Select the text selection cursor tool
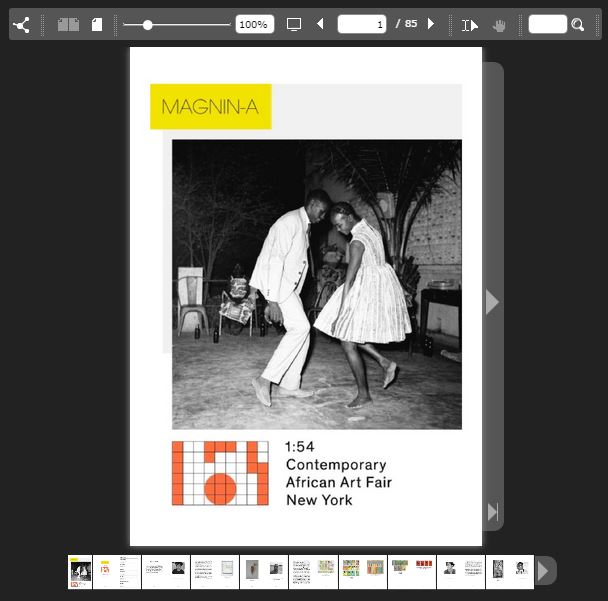This screenshot has height=601, width=608. click(x=470, y=26)
